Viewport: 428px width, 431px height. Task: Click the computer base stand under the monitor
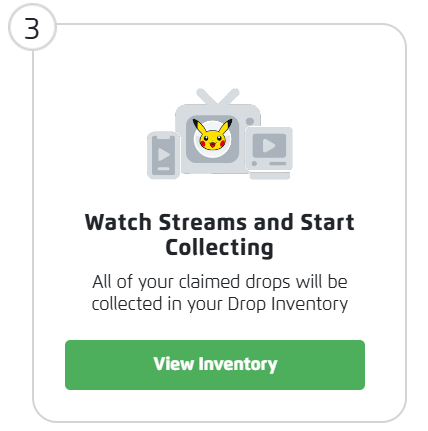click(270, 175)
